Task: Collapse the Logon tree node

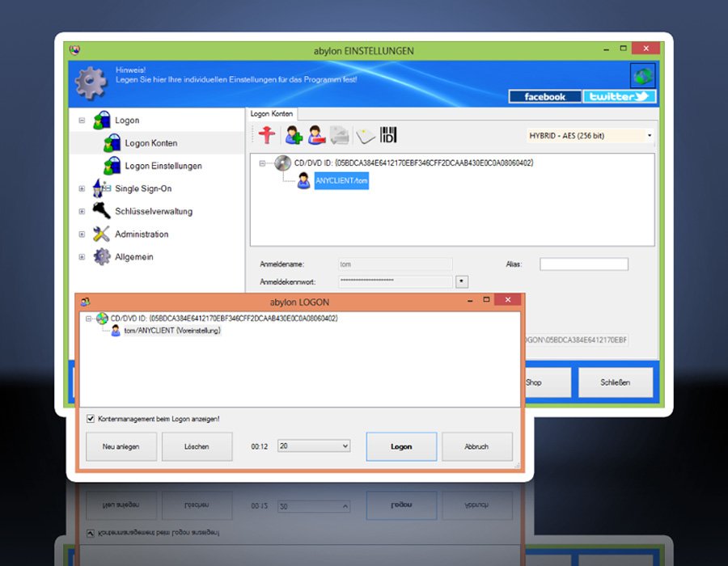Action: (82, 120)
